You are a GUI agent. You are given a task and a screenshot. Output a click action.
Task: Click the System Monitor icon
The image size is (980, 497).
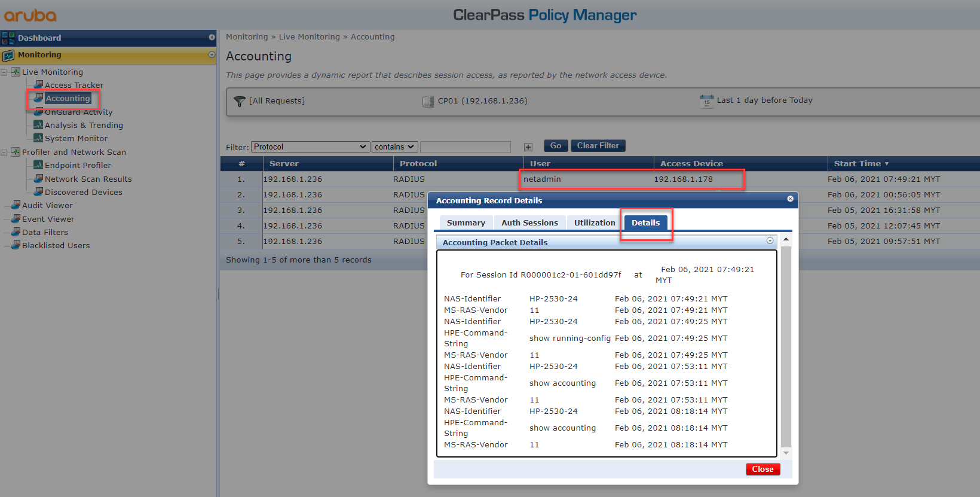pyautogui.click(x=39, y=138)
